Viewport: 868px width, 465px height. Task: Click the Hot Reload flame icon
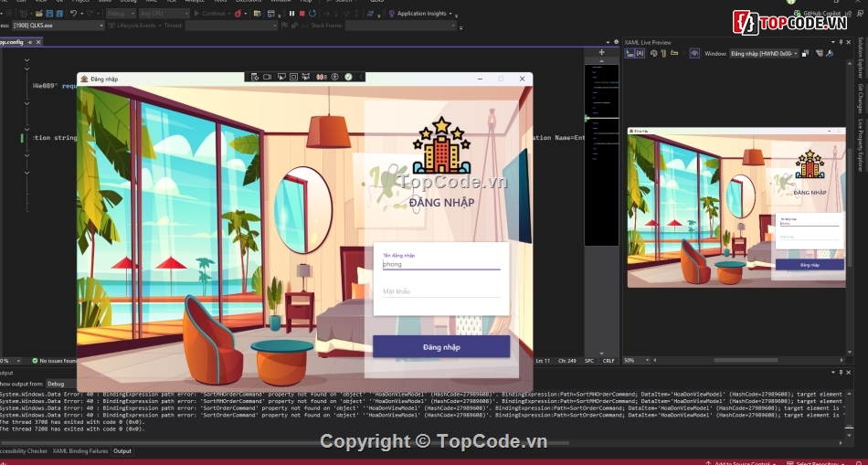pos(238,14)
